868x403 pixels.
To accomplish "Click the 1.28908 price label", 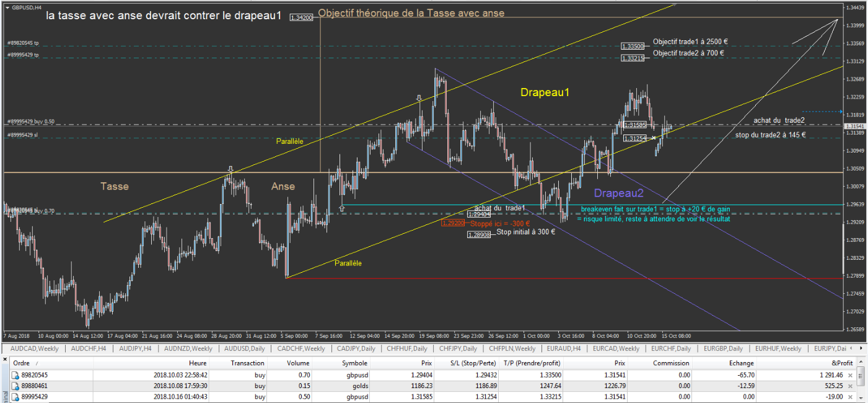I will click(x=479, y=234).
